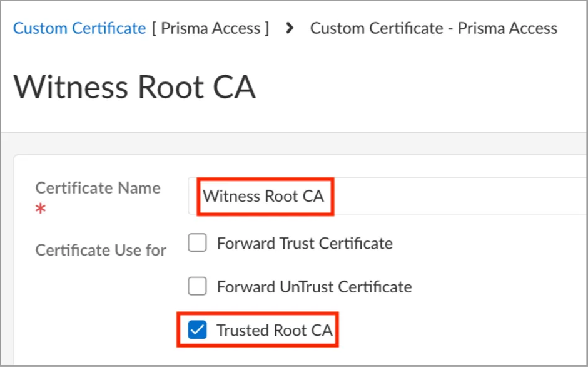
Task: Click the "Trusted Root CA" option label
Action: [x=274, y=330]
